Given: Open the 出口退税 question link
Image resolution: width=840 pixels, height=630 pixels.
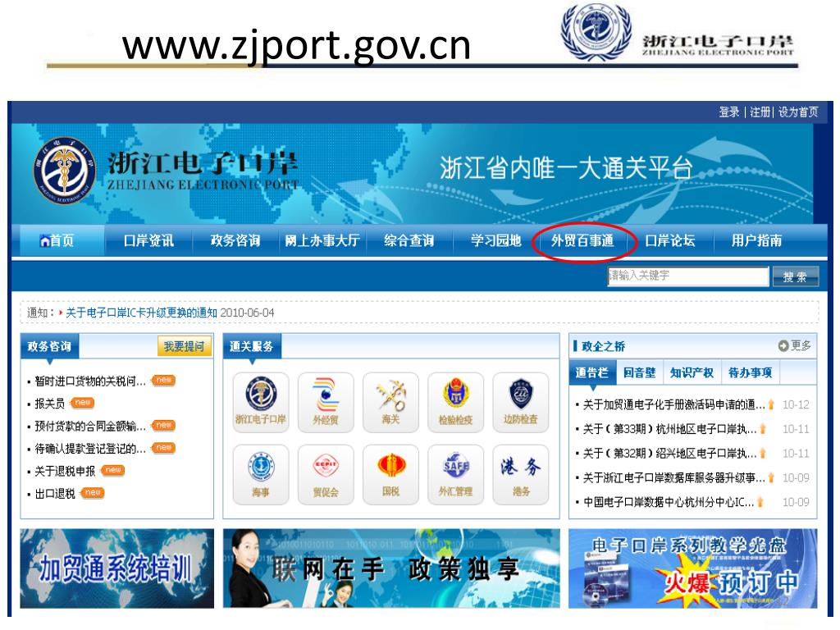Looking at the screenshot, I should point(55,493).
